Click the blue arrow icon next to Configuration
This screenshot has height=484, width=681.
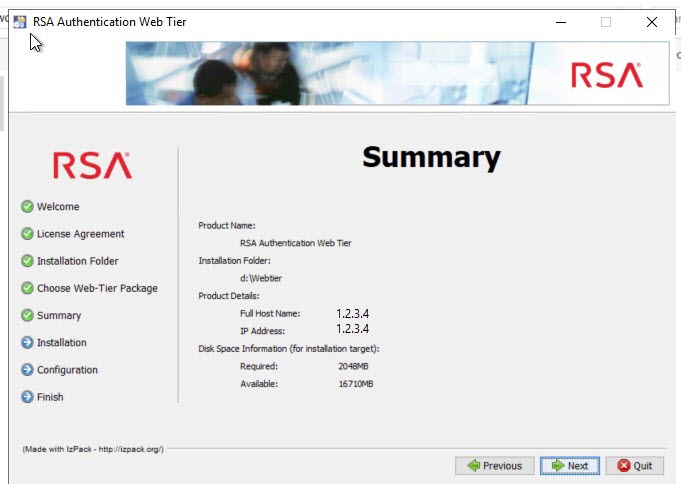27,370
